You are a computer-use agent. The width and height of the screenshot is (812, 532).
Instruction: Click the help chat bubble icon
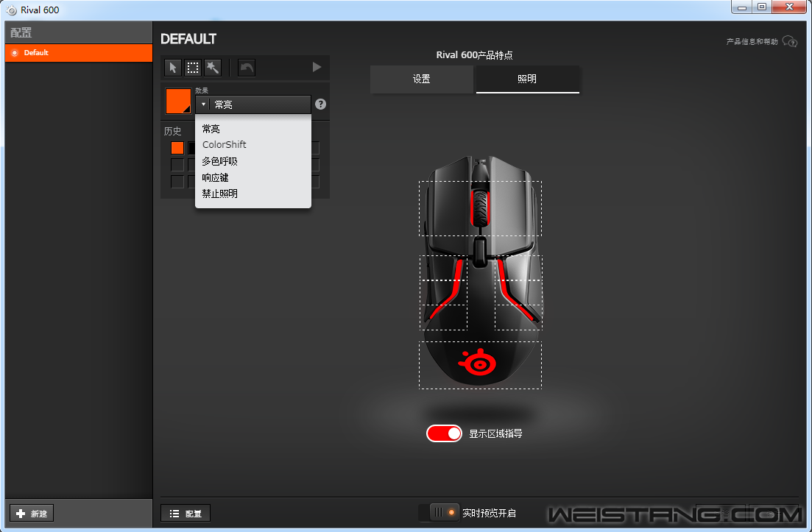pyautogui.click(x=790, y=41)
